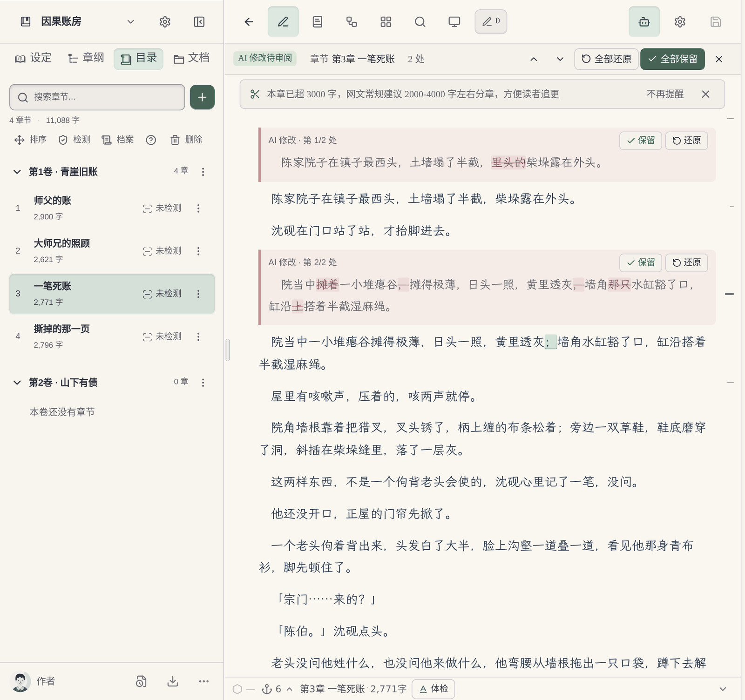Open options menu for 撕掉的那一页
The width and height of the screenshot is (745, 700).
[x=198, y=337]
